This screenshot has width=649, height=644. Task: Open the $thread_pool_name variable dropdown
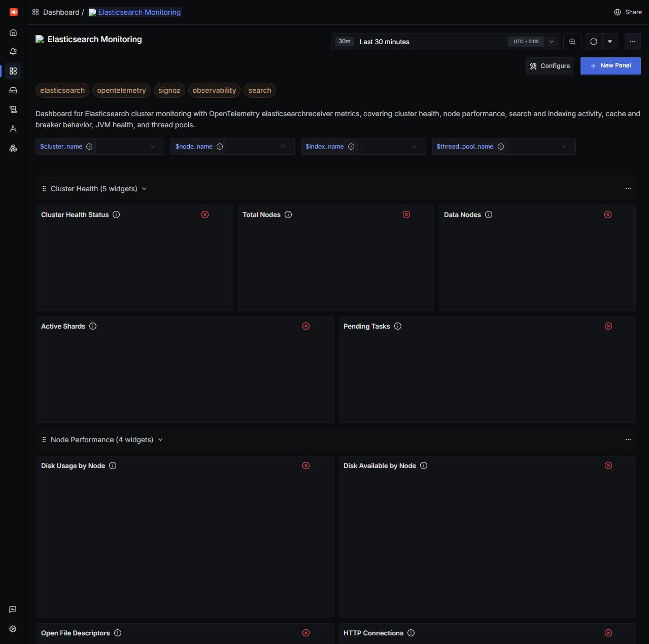541,147
